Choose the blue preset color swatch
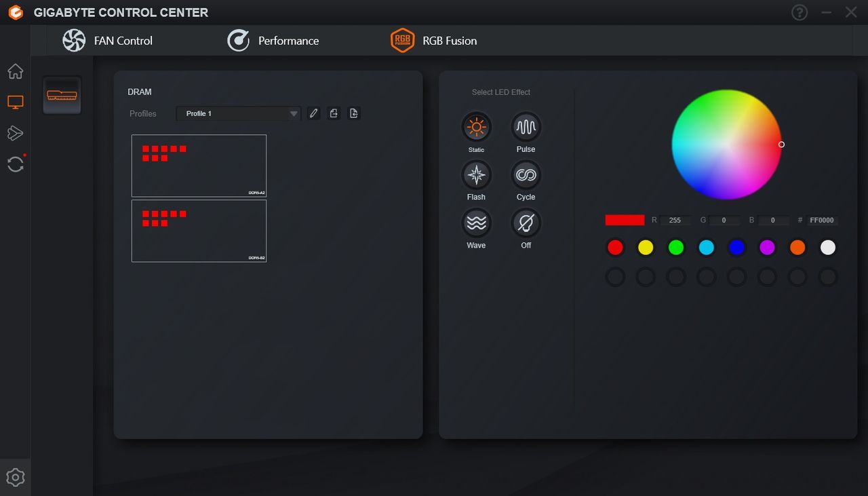 click(736, 248)
